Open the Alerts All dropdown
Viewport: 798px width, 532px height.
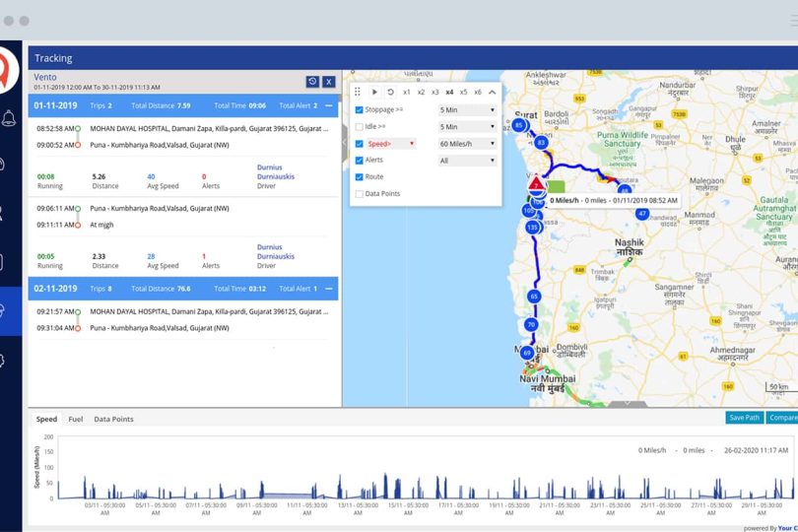point(467,161)
